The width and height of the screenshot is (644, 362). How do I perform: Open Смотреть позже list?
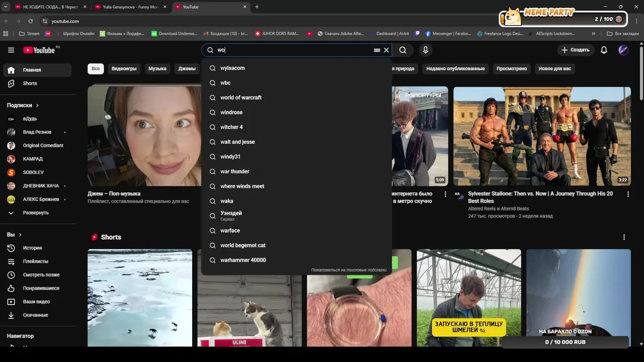click(x=37, y=275)
